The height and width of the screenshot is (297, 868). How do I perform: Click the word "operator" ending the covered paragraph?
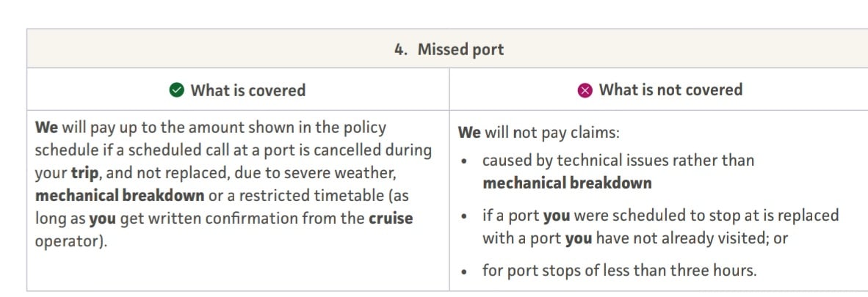[x=68, y=241]
